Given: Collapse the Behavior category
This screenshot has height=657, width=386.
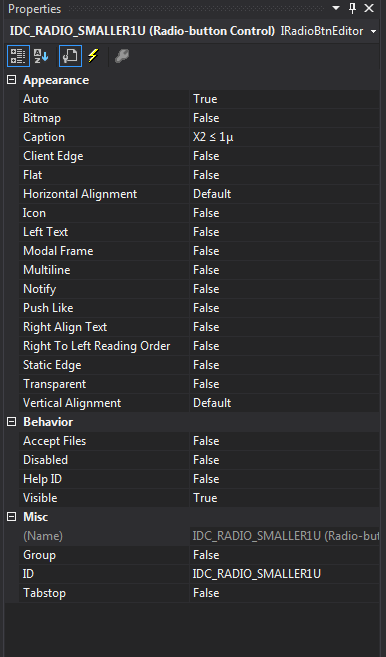Looking at the screenshot, I should click(12, 422).
